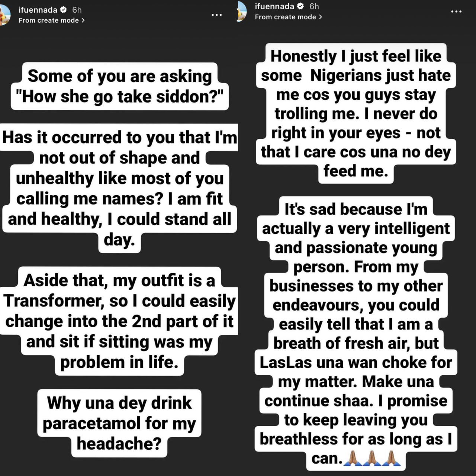Image resolution: width=476 pixels, height=476 pixels.
Task: Tap 'From create mode' label in the right story
Action: 286,17
